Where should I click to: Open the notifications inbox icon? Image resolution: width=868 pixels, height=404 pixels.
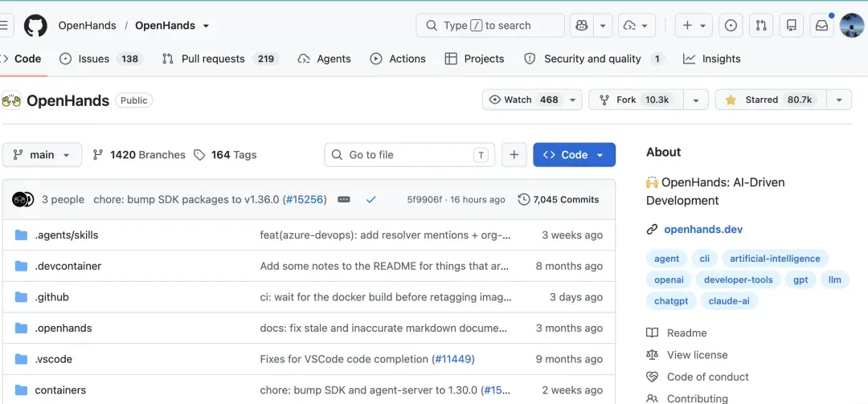point(822,26)
